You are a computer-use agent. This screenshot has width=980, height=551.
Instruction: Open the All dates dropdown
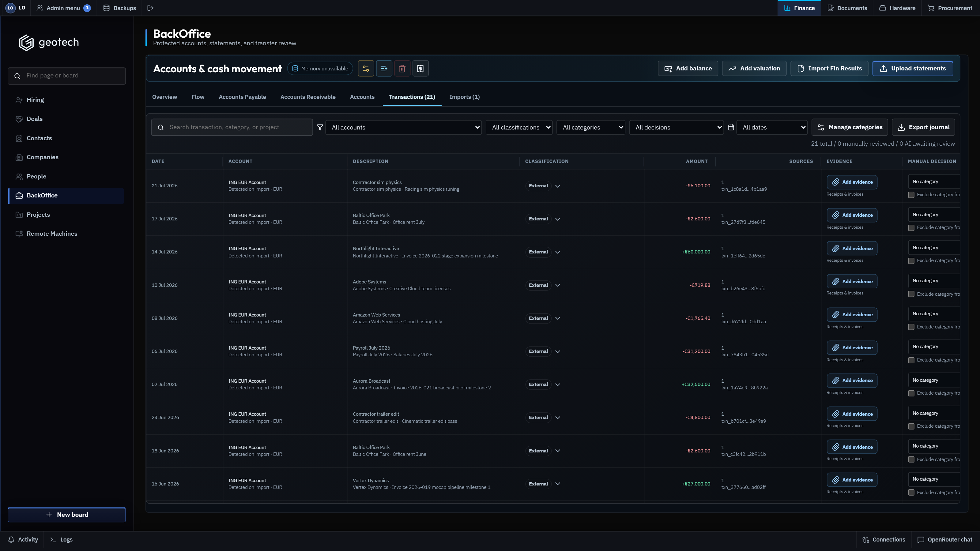tap(772, 127)
